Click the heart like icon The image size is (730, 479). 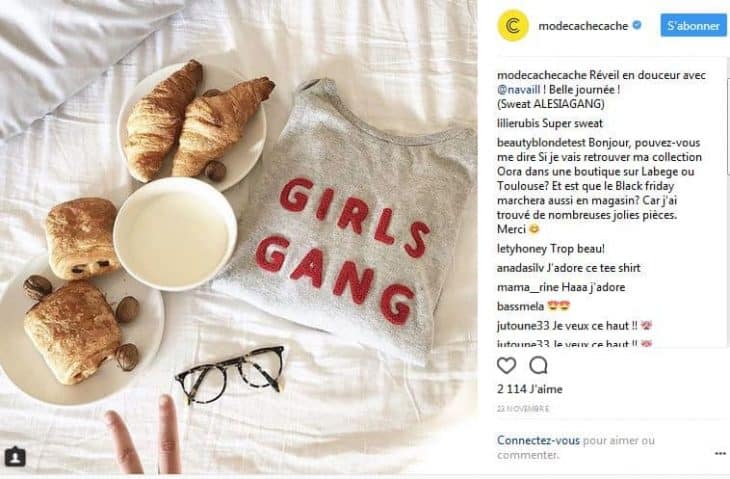click(x=506, y=365)
